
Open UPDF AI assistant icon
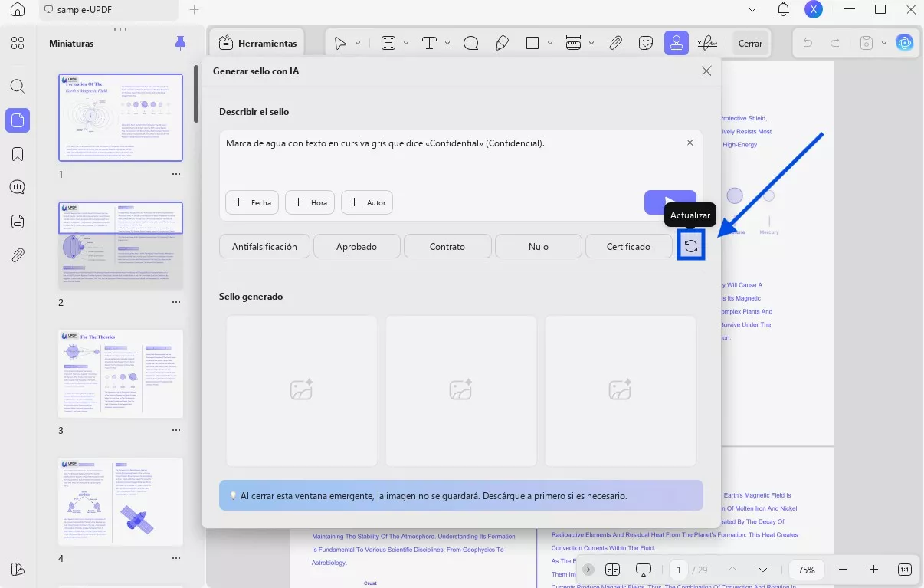tap(905, 43)
